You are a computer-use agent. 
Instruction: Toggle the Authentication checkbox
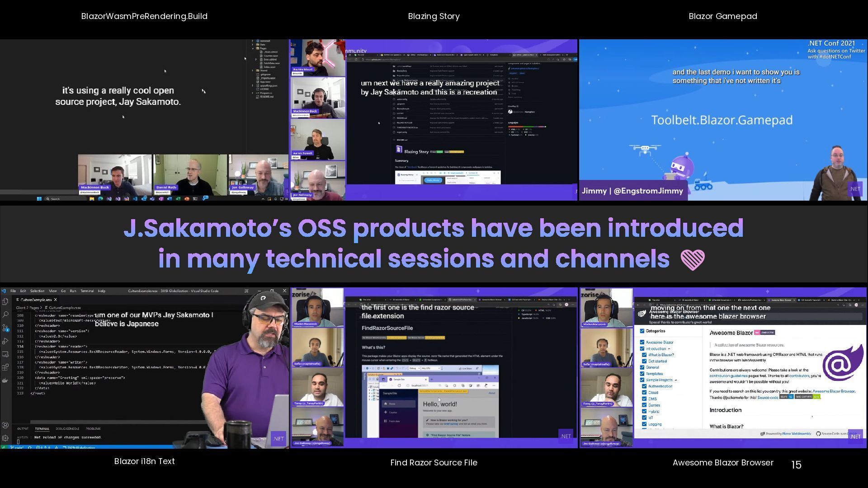(x=644, y=386)
